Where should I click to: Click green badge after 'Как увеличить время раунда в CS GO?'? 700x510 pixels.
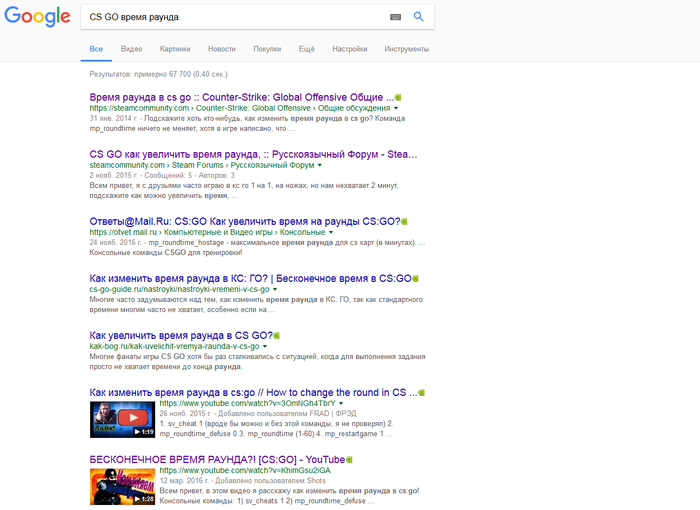276,336
